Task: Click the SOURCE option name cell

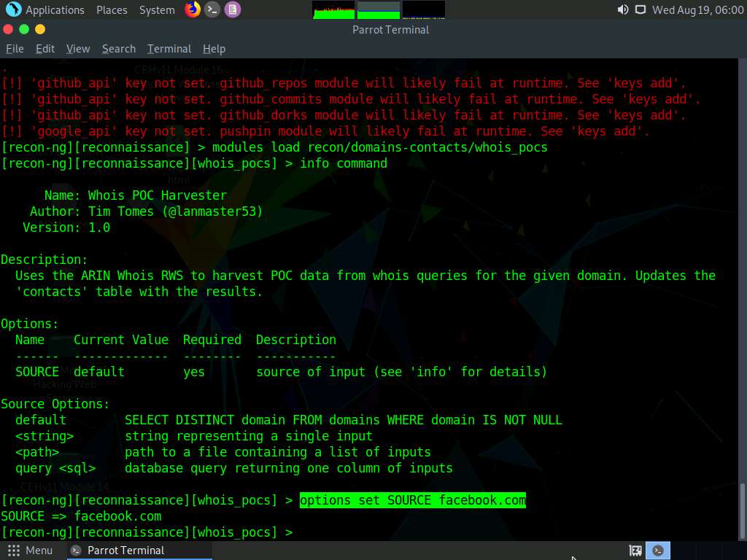Action: (37, 372)
